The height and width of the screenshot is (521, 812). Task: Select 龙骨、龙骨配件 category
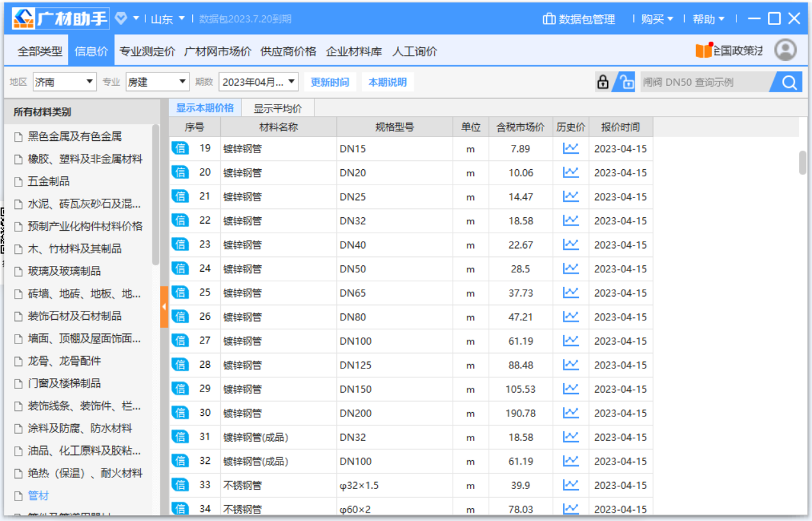pyautogui.click(x=65, y=361)
